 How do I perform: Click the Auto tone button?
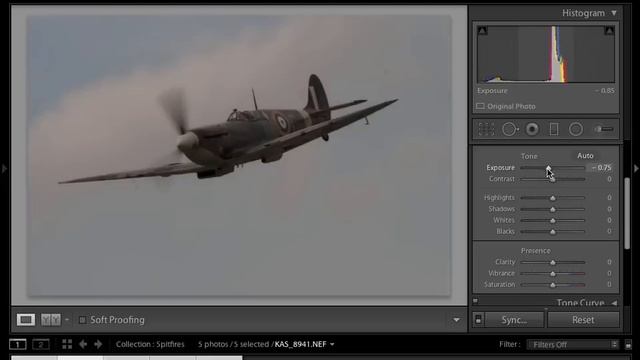pos(585,156)
